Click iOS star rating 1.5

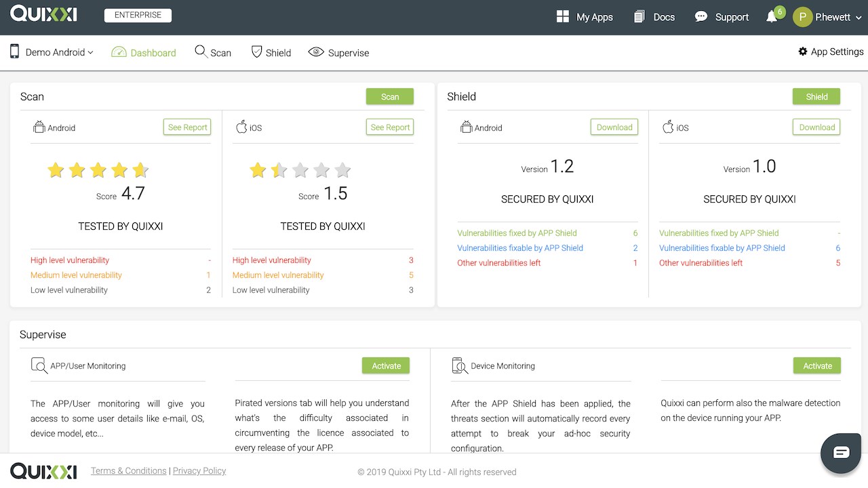click(x=300, y=170)
